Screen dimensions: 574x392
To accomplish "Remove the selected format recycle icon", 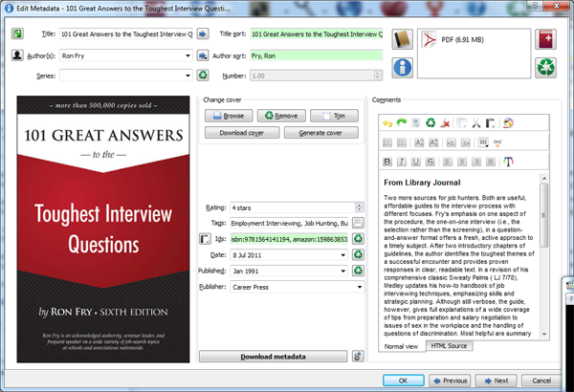I will coord(546,68).
